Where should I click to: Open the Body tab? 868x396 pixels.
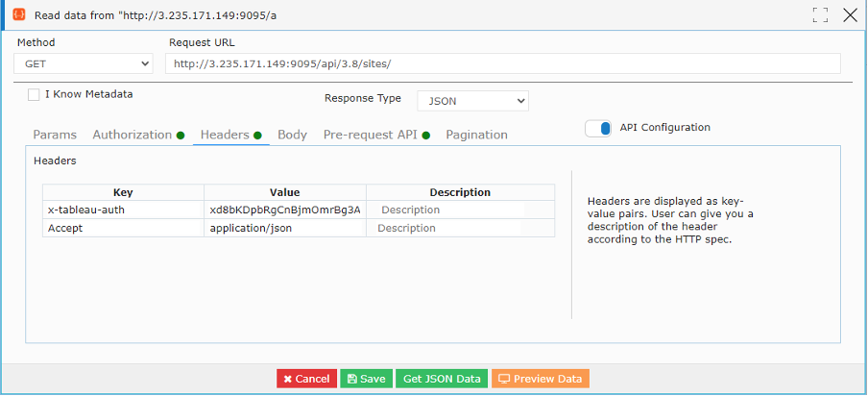click(292, 135)
